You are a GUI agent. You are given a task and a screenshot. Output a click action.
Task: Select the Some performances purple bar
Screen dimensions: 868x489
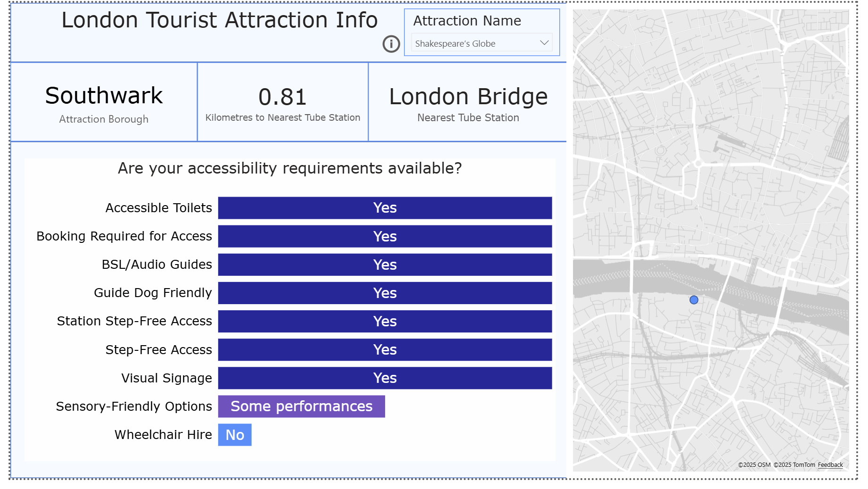coord(301,406)
